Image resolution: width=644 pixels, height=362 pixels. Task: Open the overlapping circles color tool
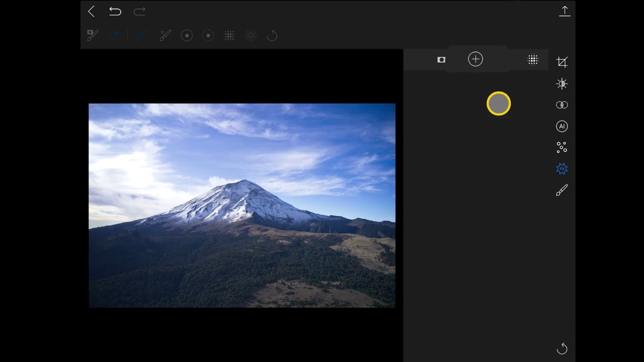point(562,105)
